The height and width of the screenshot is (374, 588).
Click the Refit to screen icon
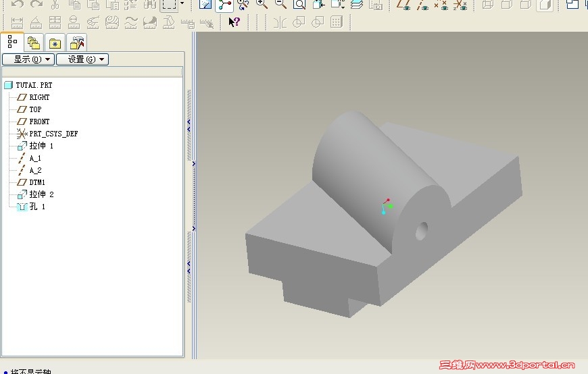(299, 5)
